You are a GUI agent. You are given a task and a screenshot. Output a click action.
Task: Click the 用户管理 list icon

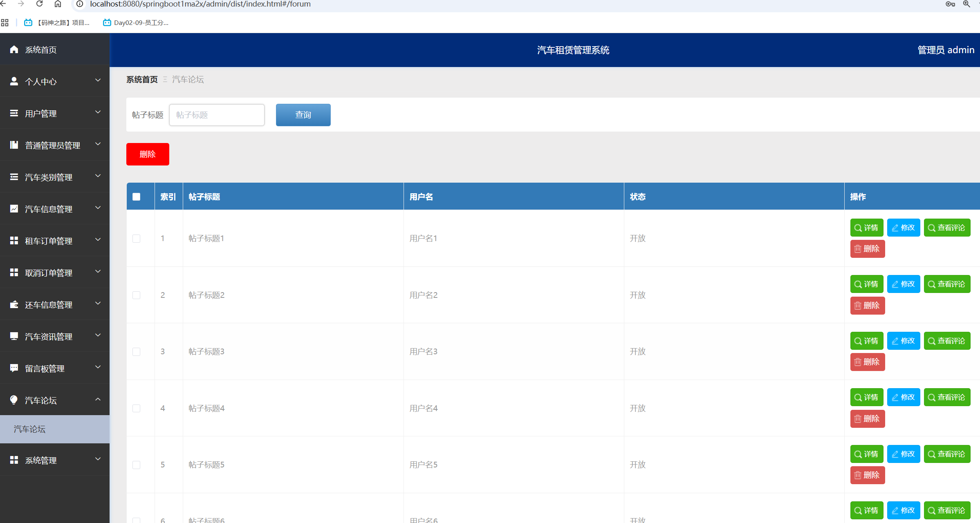point(14,113)
